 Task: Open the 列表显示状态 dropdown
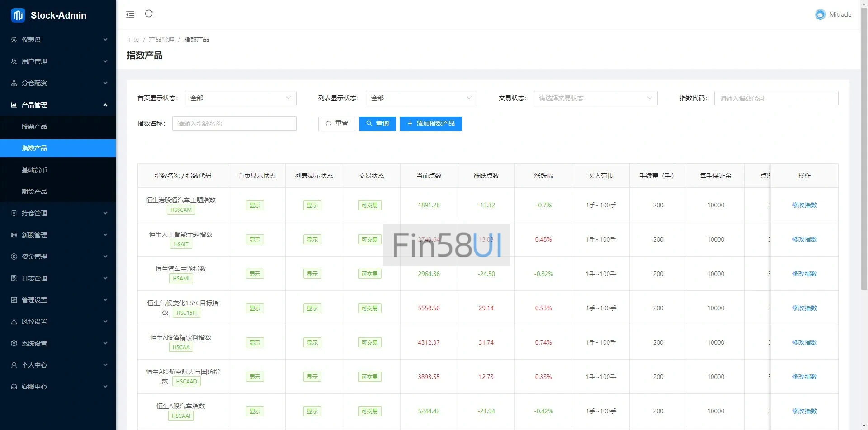tap(421, 98)
